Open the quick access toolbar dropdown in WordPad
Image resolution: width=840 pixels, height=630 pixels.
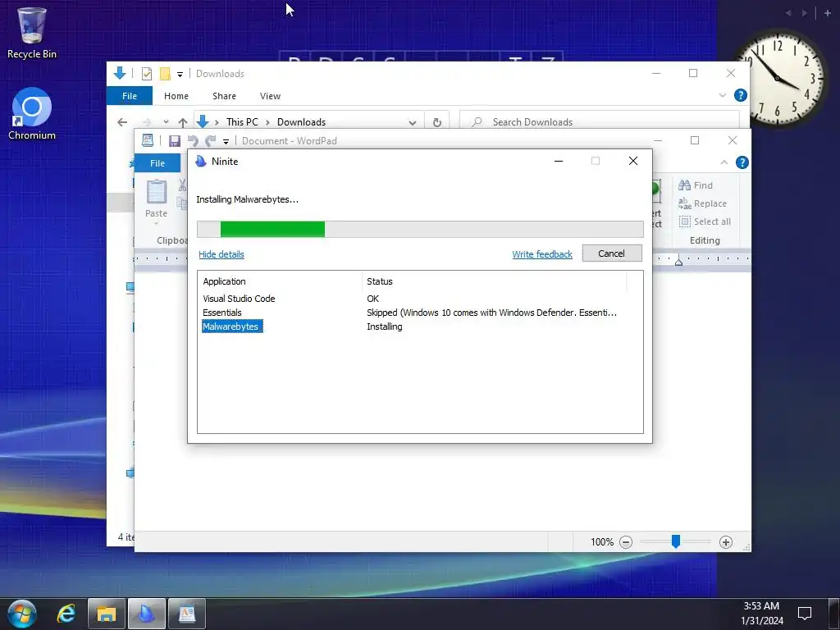(x=226, y=141)
